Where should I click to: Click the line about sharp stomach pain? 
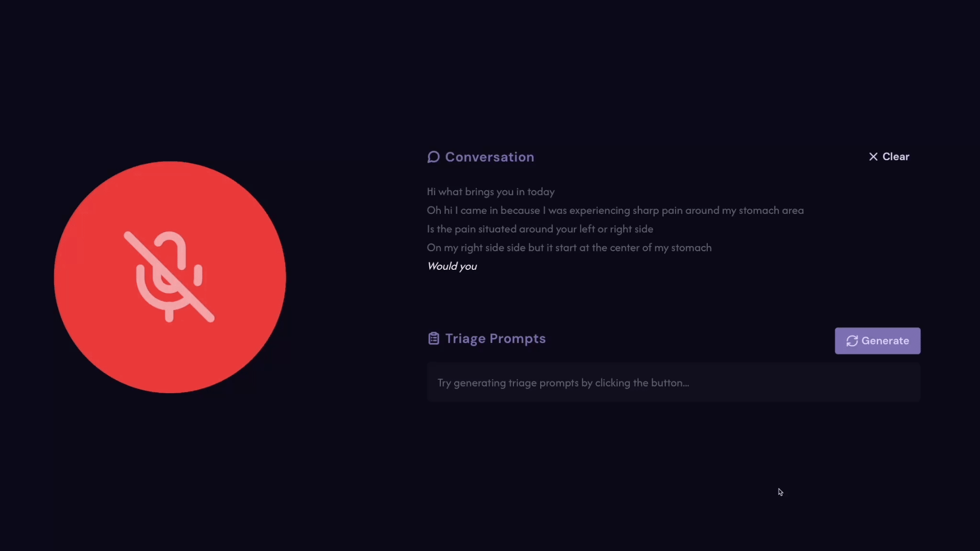click(x=615, y=210)
